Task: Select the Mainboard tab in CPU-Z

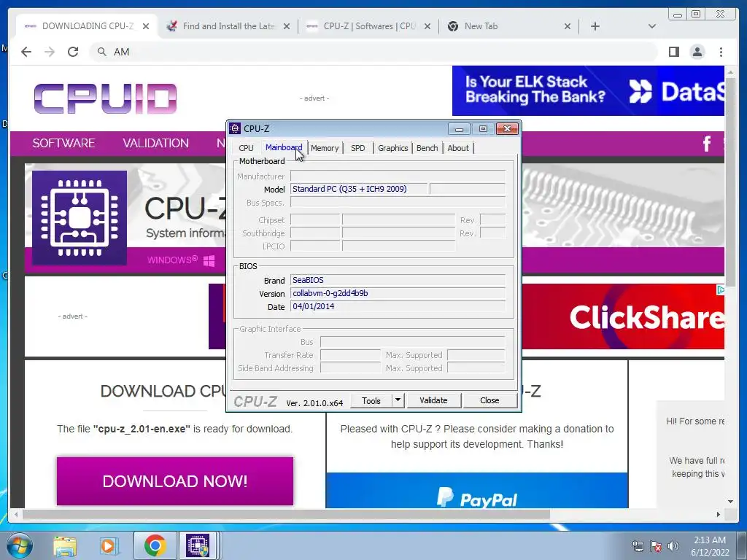Action: (x=284, y=147)
